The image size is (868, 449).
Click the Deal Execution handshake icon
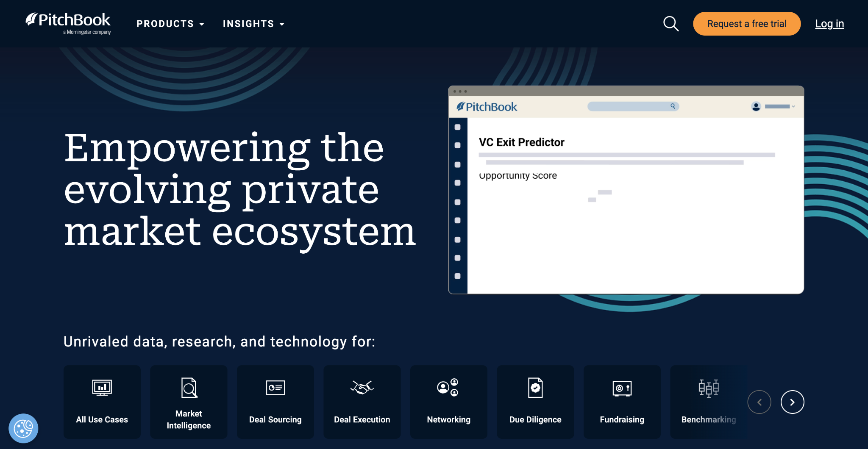pyautogui.click(x=362, y=387)
